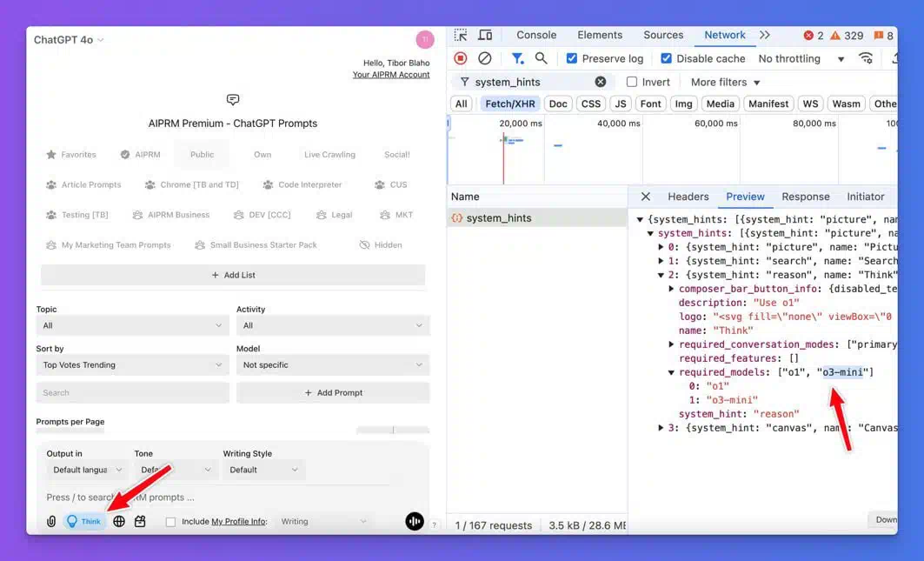Click the attach file paperclip icon
Image resolution: width=924 pixels, height=561 pixels.
(51, 522)
